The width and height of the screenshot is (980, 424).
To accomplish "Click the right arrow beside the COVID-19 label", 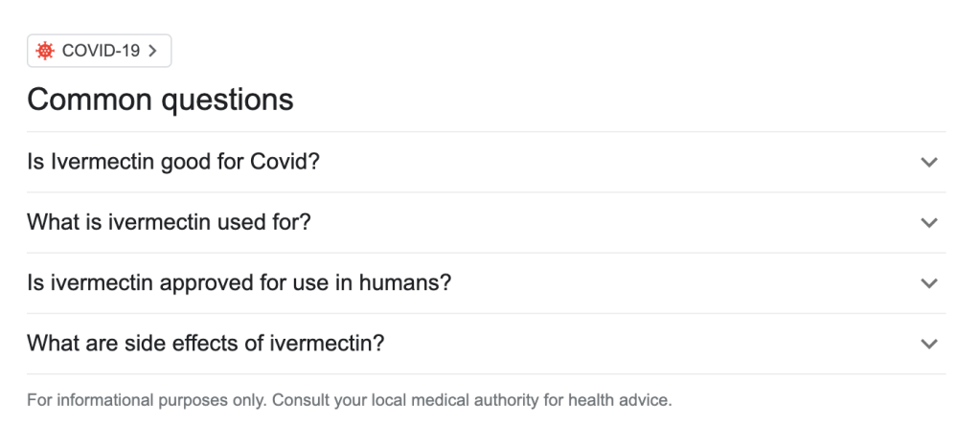I will (153, 52).
